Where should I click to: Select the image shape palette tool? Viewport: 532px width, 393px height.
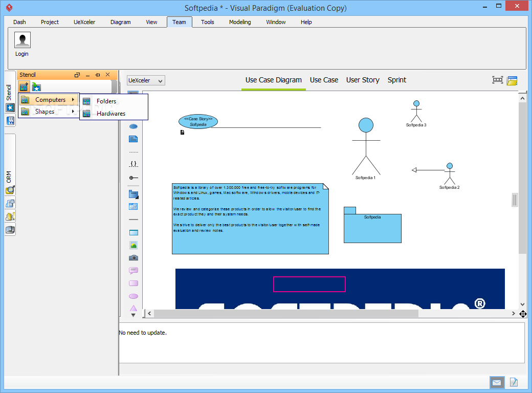click(x=134, y=245)
